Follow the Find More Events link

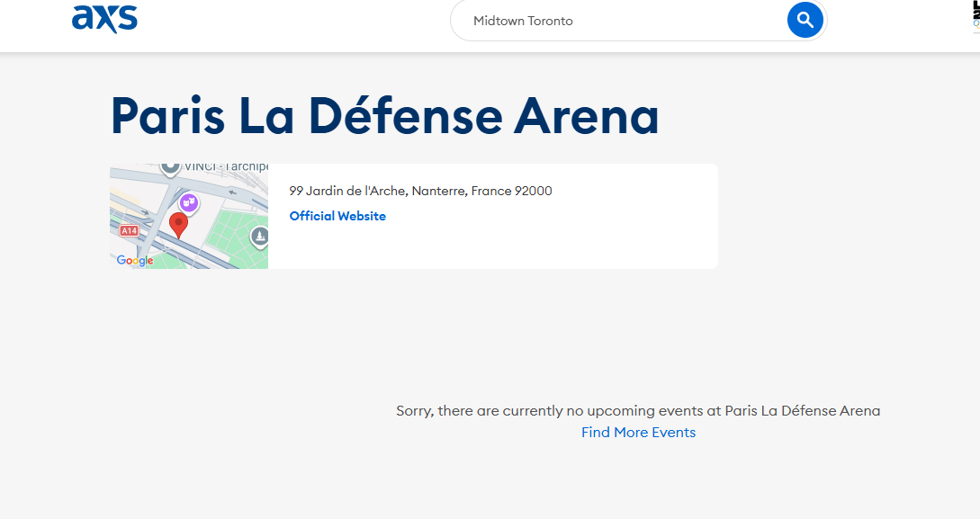638,433
